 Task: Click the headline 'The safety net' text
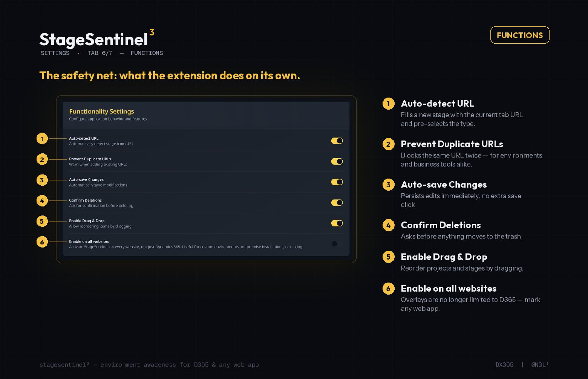tap(170, 75)
